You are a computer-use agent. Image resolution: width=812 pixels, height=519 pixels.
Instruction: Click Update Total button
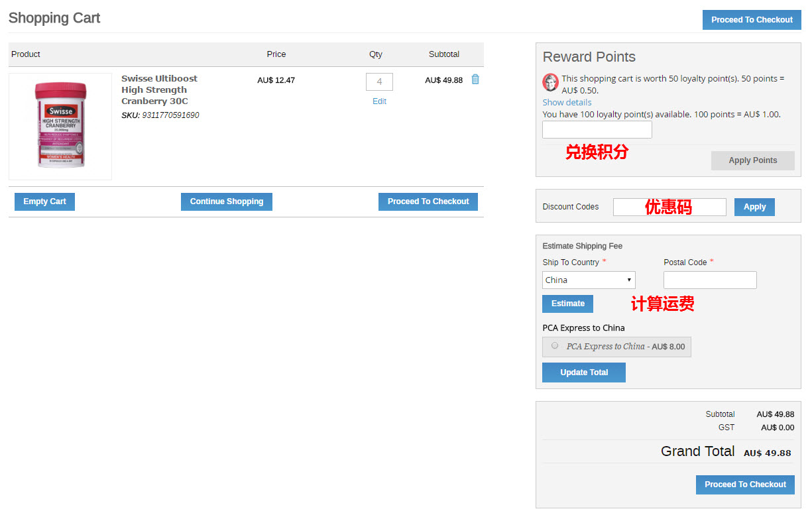(x=584, y=373)
